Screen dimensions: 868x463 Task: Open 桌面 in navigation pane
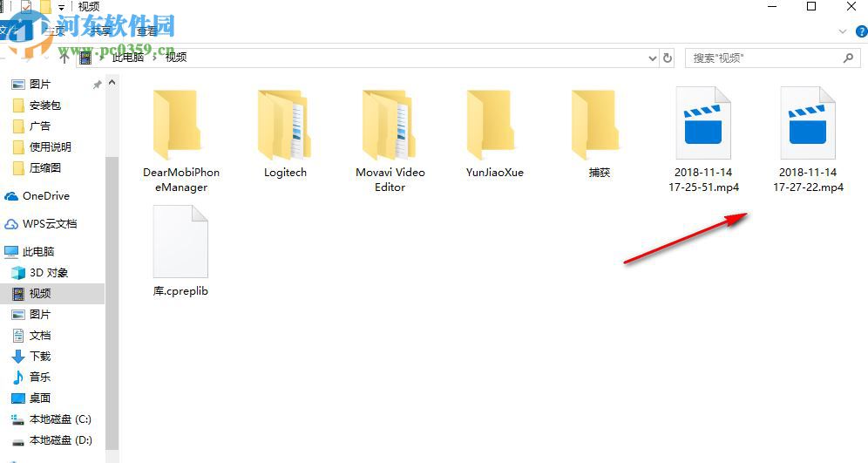pyautogui.click(x=31, y=398)
